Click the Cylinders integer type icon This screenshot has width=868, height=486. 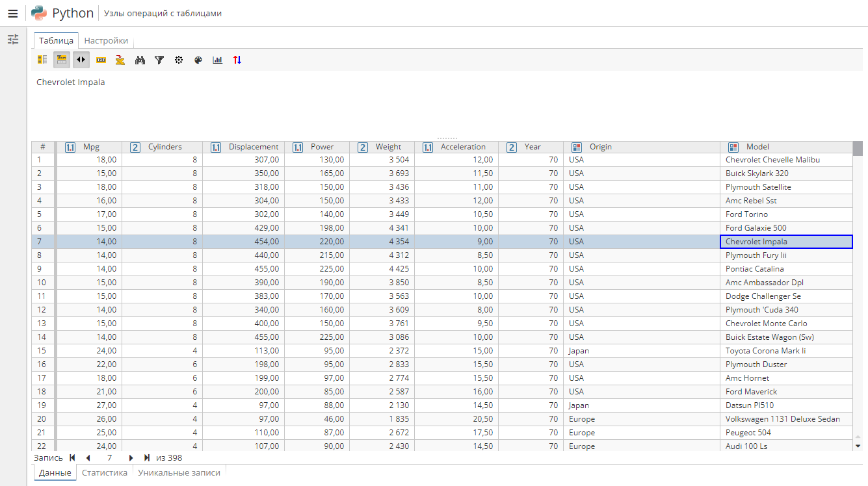tap(135, 147)
